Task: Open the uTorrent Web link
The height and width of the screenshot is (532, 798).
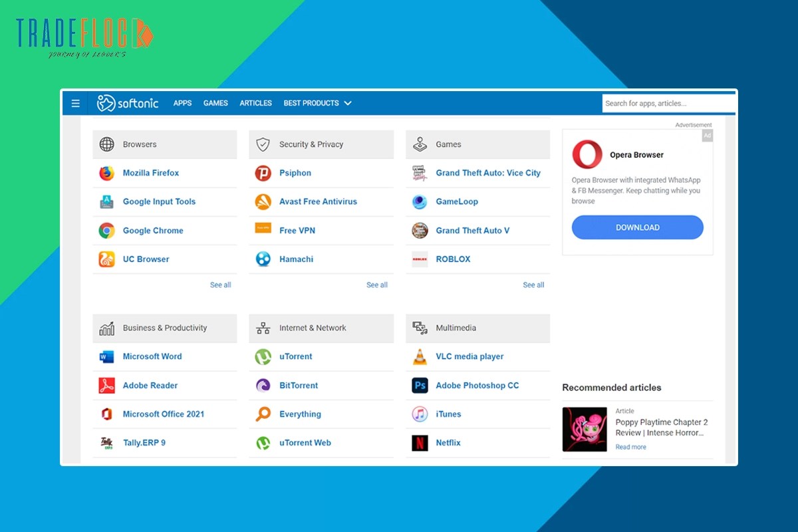Action: tap(305, 443)
